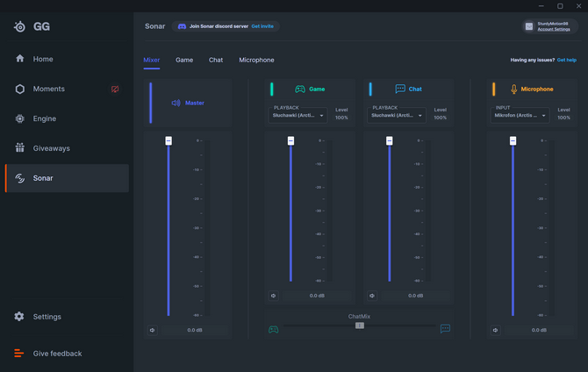Click the account avatar icon
588x372 pixels.
[528, 26]
